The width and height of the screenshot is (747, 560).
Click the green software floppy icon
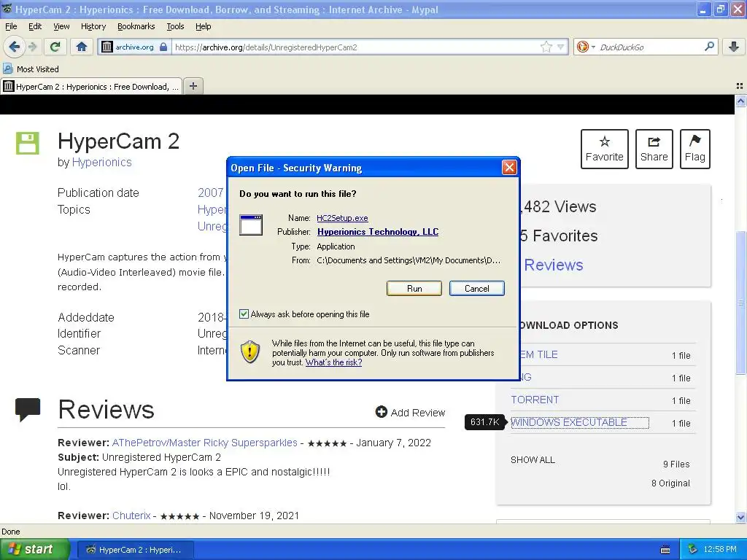tap(28, 143)
